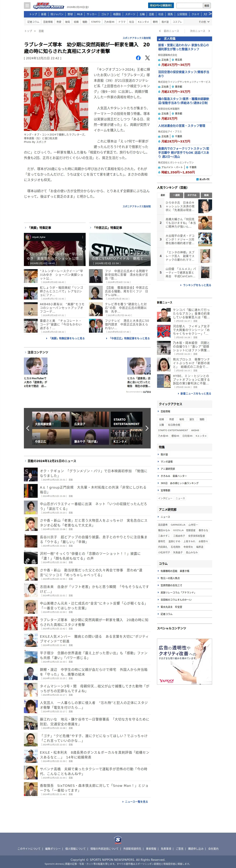Click the UZOU recommendation logo
Image resolution: width=236 pixels, height=868 pixels.
click(x=147, y=392)
